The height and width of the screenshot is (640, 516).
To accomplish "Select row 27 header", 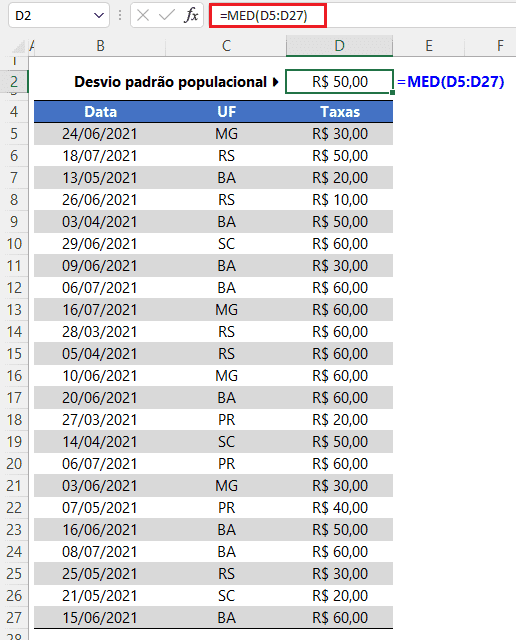I will click(x=14, y=618).
